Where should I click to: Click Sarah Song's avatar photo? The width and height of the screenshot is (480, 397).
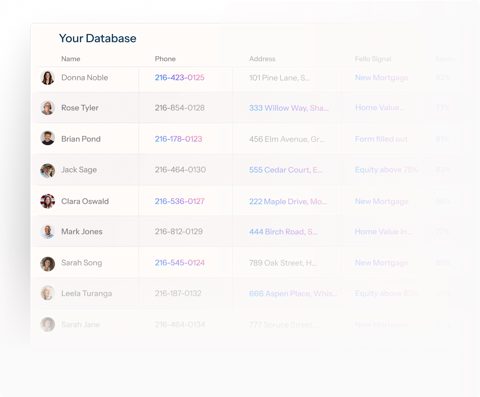tap(48, 264)
